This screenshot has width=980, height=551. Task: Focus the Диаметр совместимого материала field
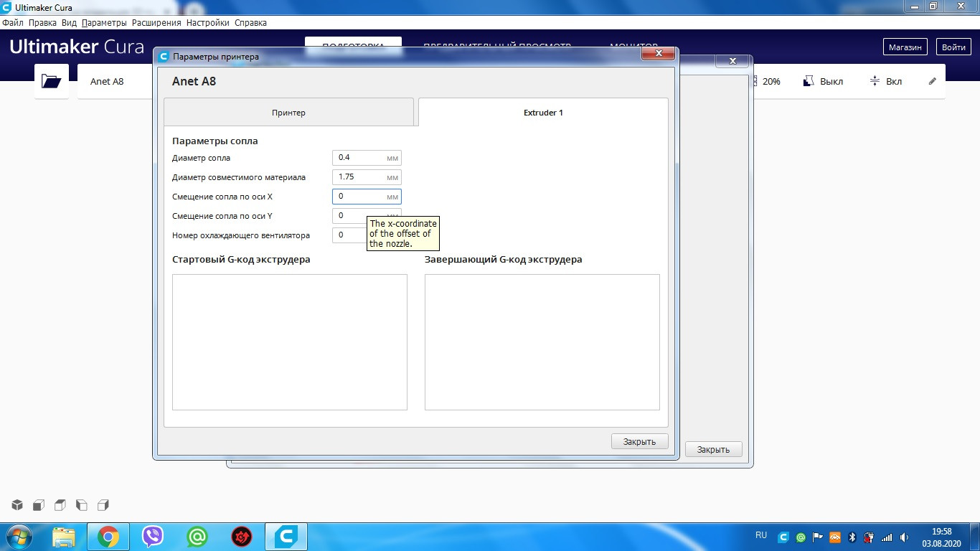point(367,177)
